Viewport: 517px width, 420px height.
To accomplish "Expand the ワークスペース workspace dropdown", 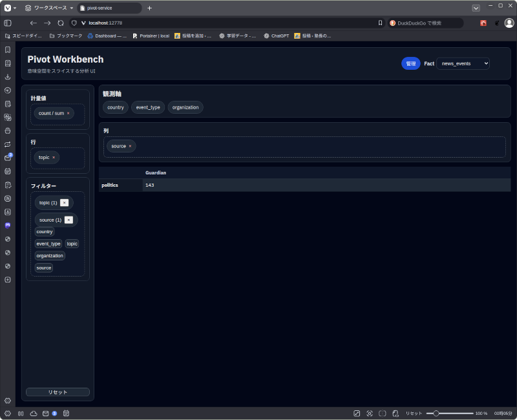I will 49,8.
